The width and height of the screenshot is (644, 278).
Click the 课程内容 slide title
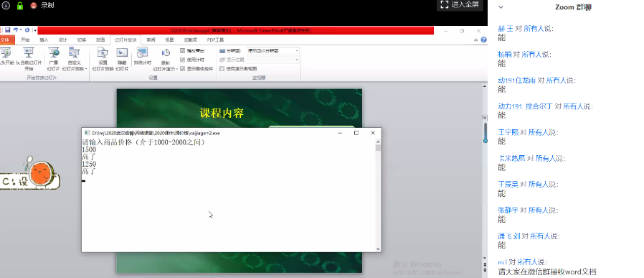(222, 113)
